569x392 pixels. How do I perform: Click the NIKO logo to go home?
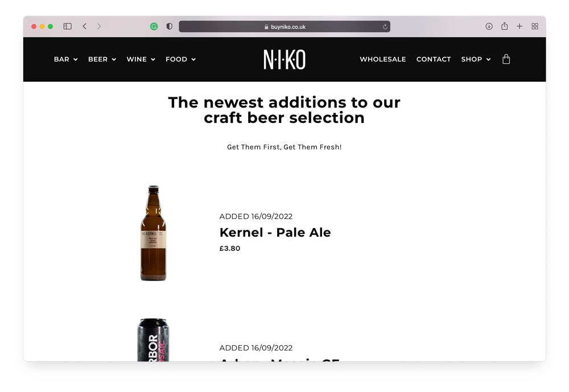pyautogui.click(x=284, y=59)
